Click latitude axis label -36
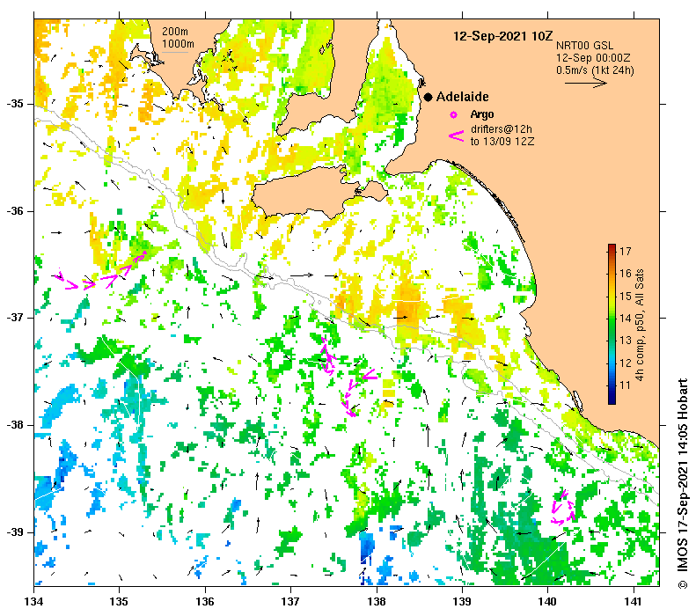Viewport: 696px width, 616px height. point(15,211)
